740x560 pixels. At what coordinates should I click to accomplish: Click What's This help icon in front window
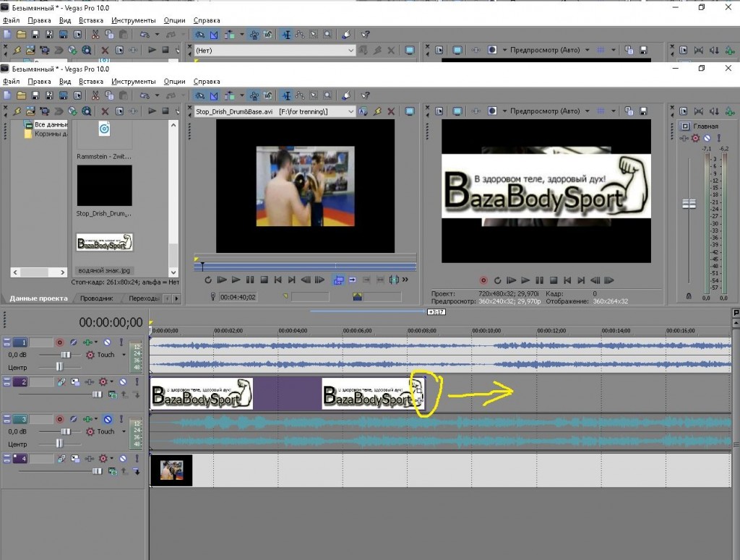point(365,95)
